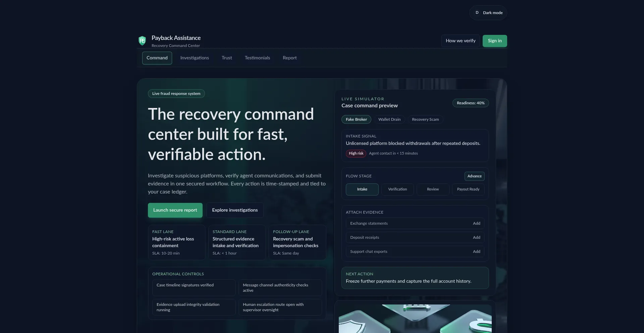This screenshot has height=333, width=644.
Task: Open the Follow-up Lane card
Action: pyautogui.click(x=297, y=242)
